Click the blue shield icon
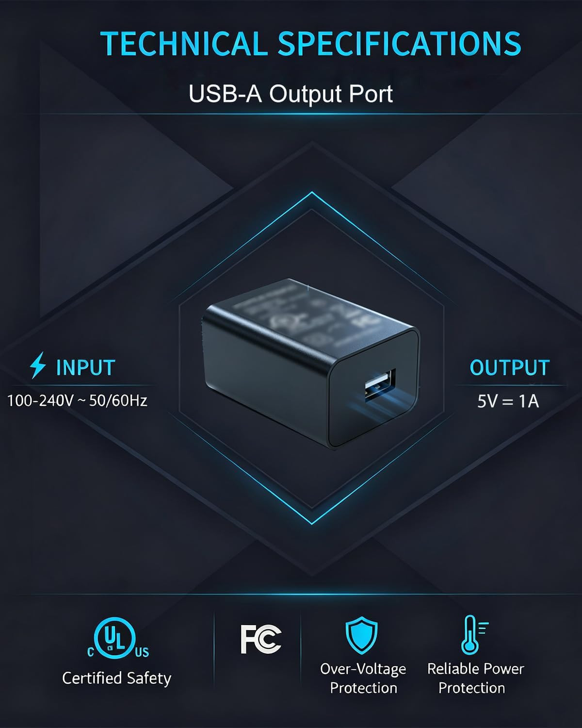This screenshot has height=728, width=582. click(361, 636)
